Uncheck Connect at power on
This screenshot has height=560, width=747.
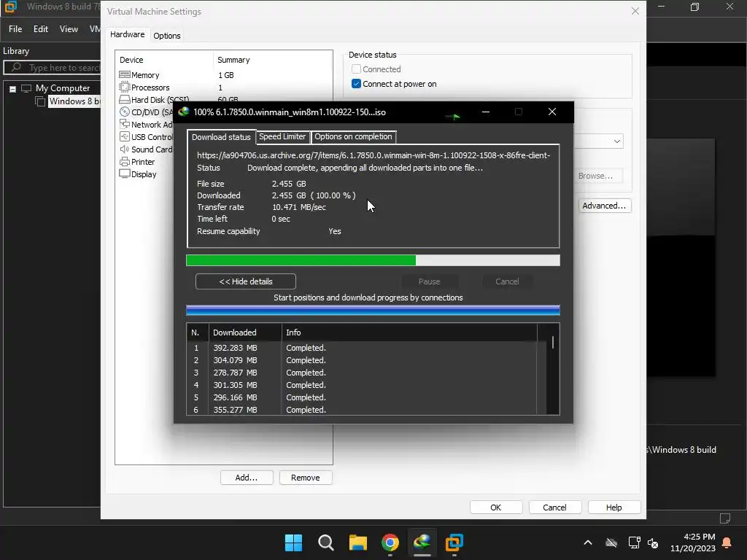[x=356, y=84]
